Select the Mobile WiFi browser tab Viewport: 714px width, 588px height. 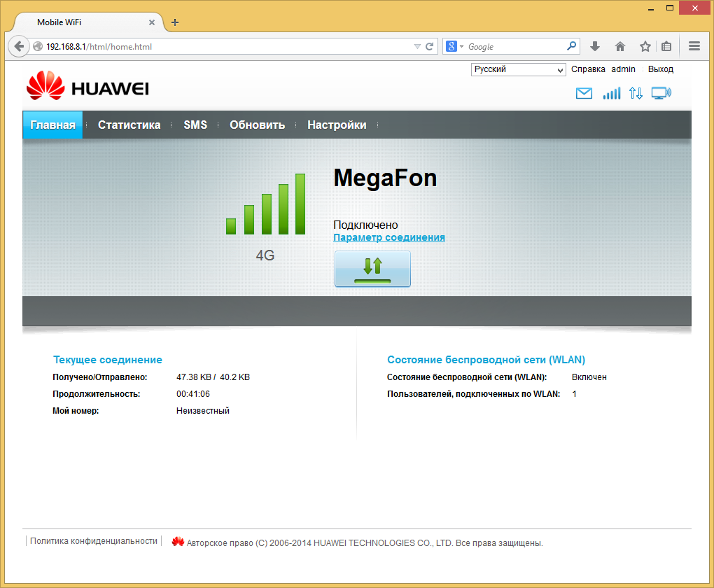(89, 22)
